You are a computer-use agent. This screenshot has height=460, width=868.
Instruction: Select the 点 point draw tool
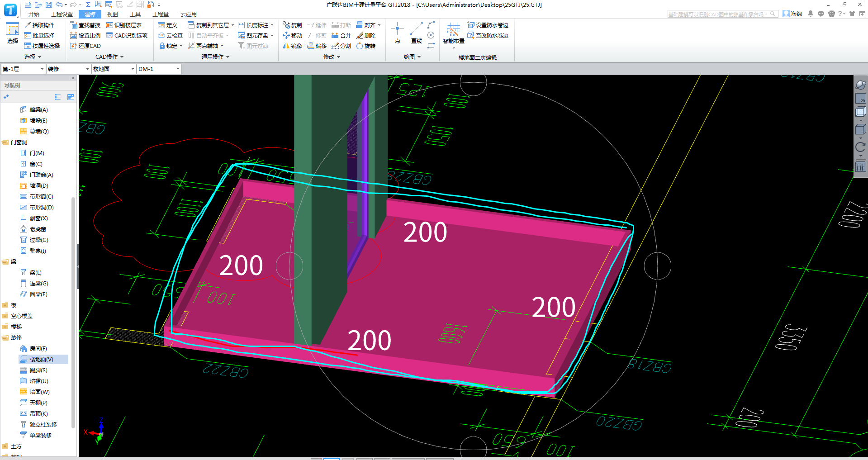pyautogui.click(x=397, y=33)
